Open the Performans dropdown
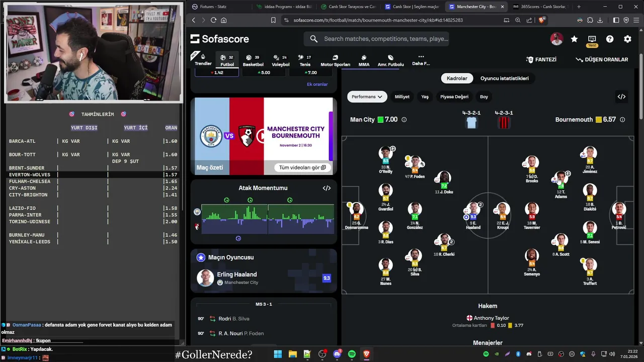The width and height of the screenshot is (644, 362). [367, 97]
